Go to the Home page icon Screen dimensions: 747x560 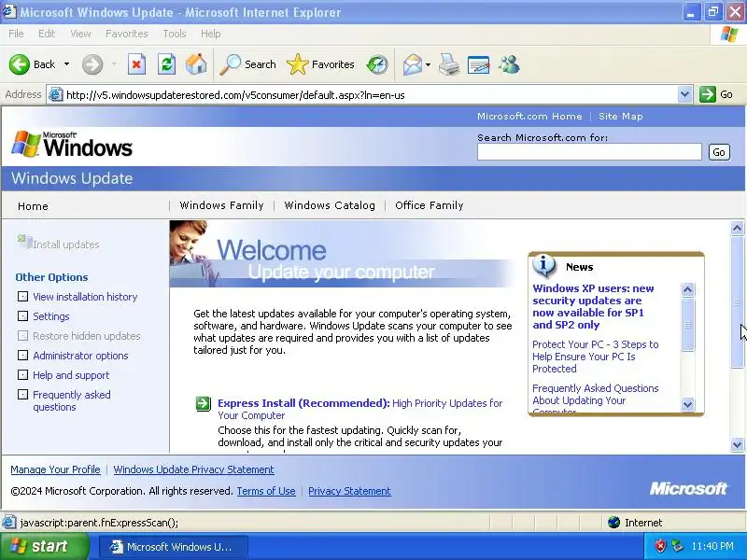(x=196, y=64)
